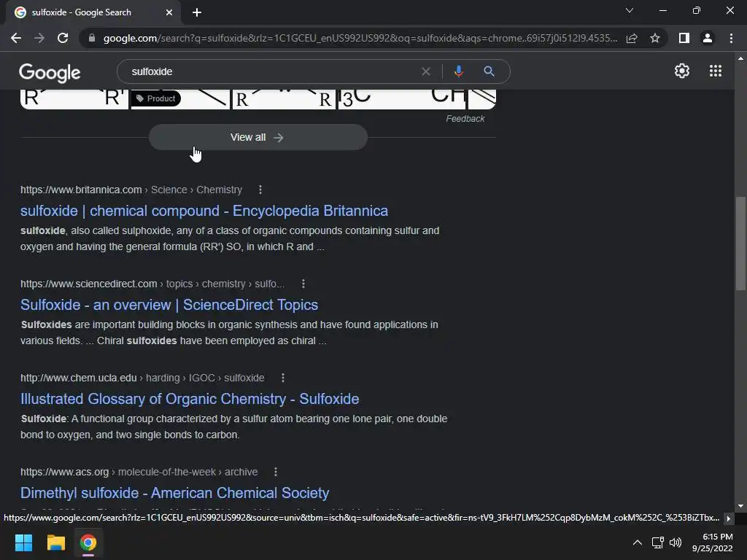Close the sulfoxide Google Search tab
The image size is (747, 560).
[169, 12]
